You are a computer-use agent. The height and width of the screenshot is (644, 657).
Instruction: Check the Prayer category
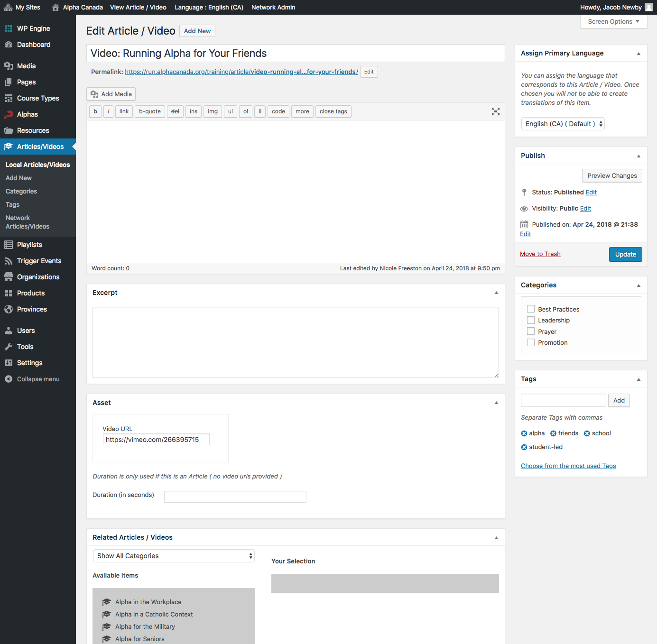pos(531,331)
